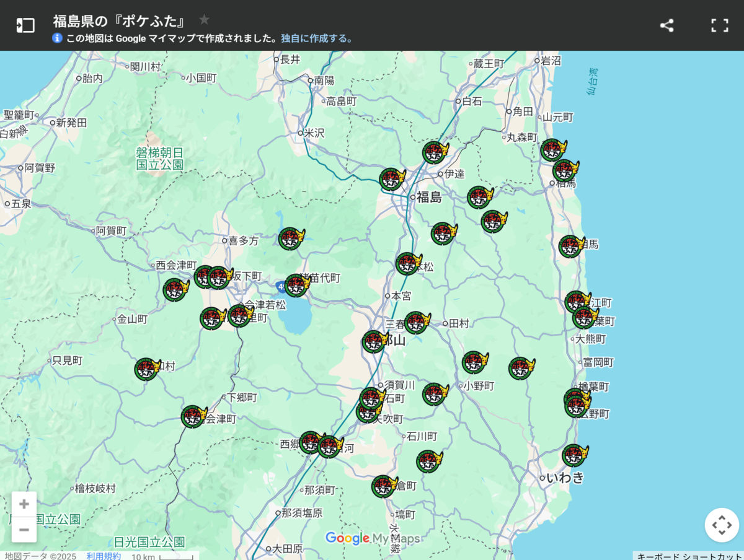
Task: Select the Poké Lid marker near 西郷
Action: (310, 443)
